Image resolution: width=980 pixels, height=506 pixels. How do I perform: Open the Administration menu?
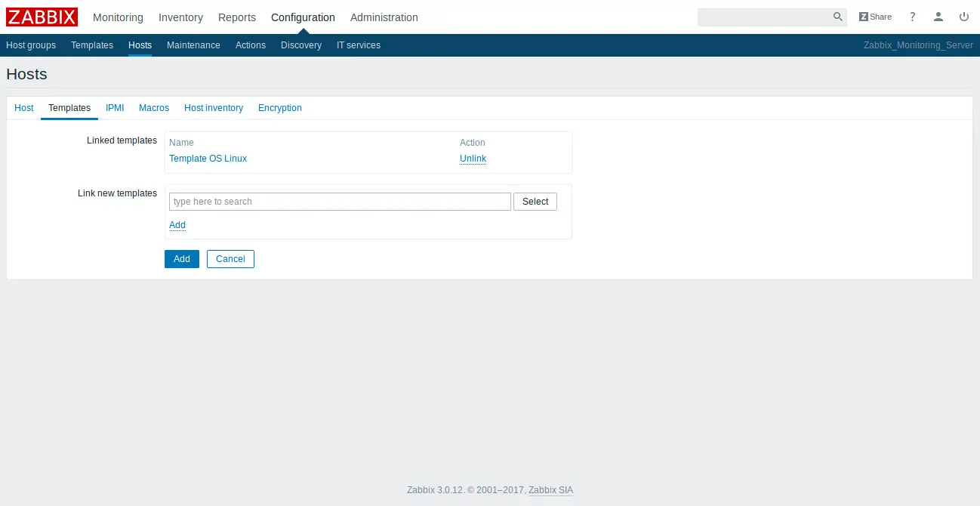coord(384,17)
